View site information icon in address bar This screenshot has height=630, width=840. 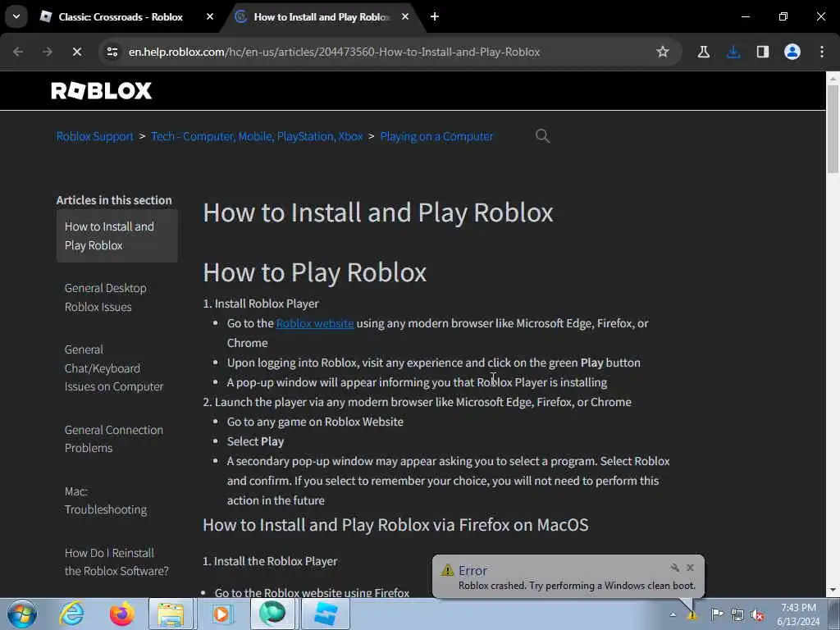(x=112, y=52)
